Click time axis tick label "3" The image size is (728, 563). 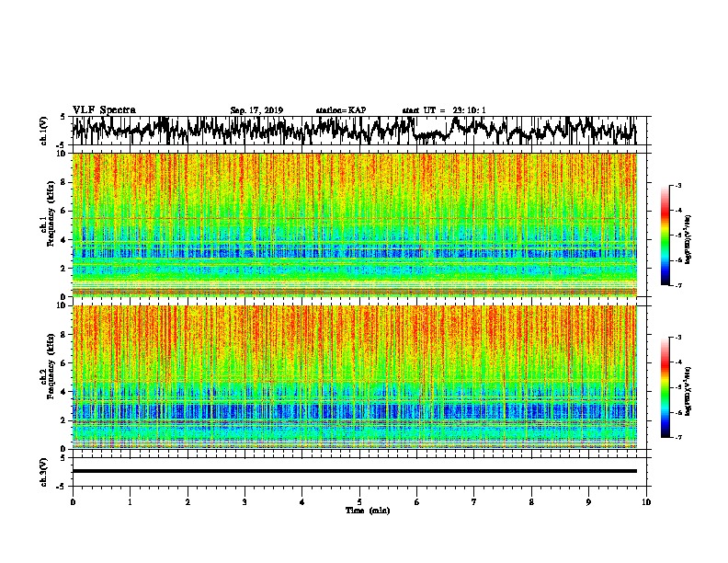click(245, 501)
